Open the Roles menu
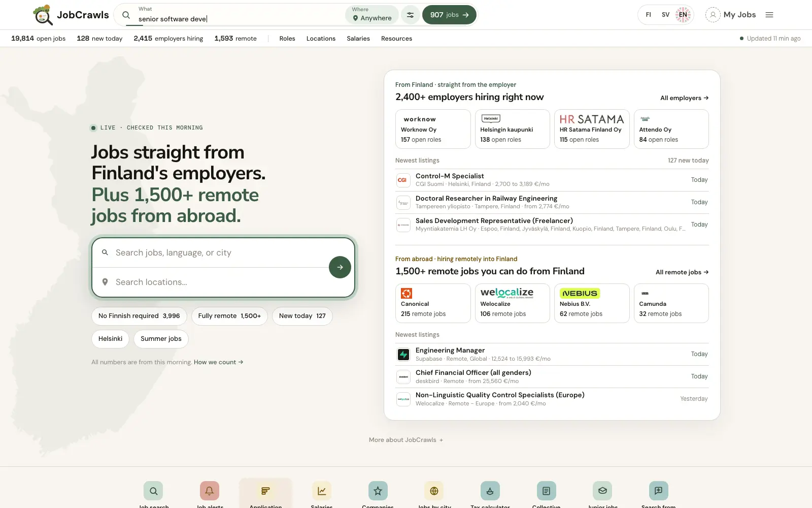 point(287,39)
